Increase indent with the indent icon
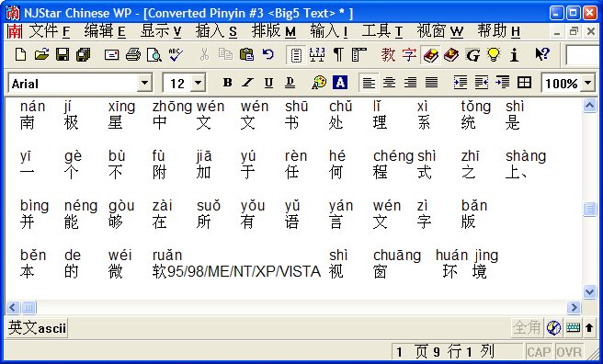 [x=461, y=82]
